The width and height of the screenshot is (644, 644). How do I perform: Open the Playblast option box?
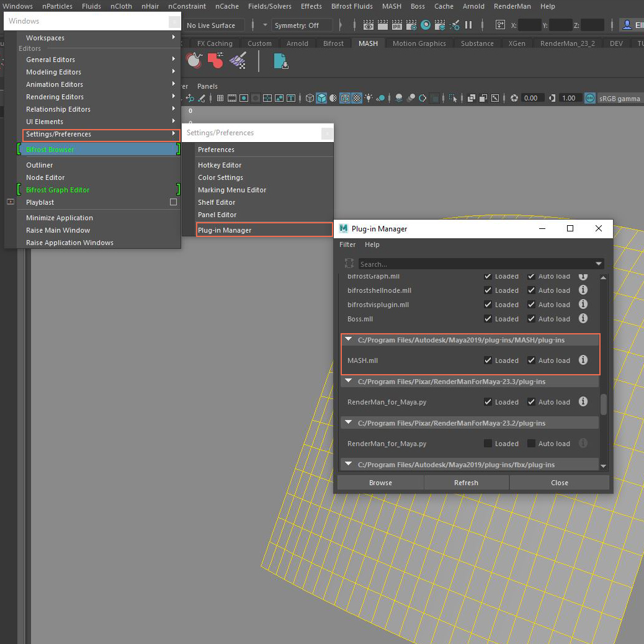point(173,202)
